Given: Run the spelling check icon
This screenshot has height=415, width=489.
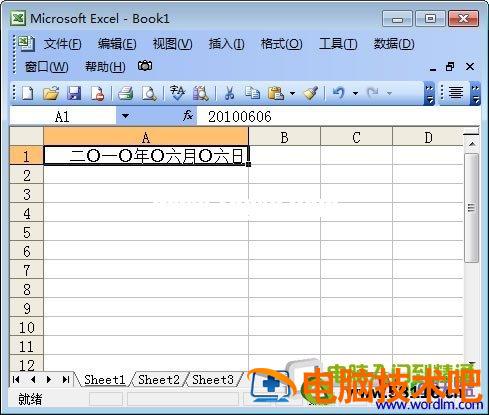Looking at the screenshot, I should tap(177, 93).
